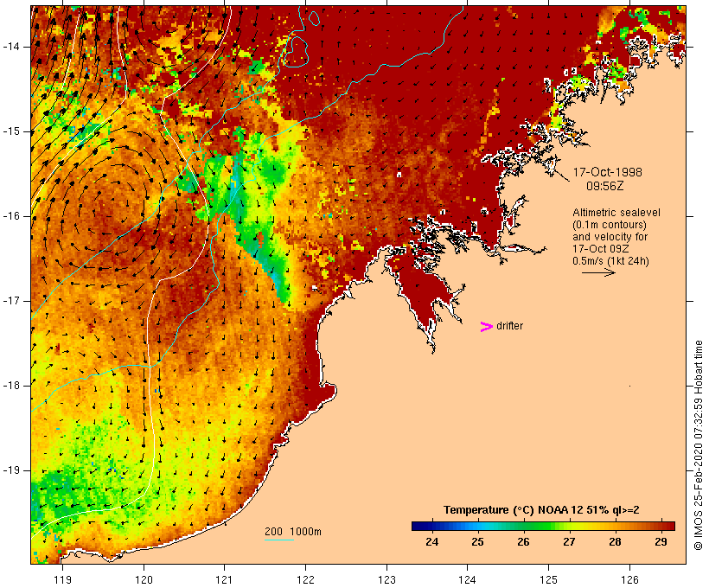Click the longitude axis label '120'

click(144, 579)
